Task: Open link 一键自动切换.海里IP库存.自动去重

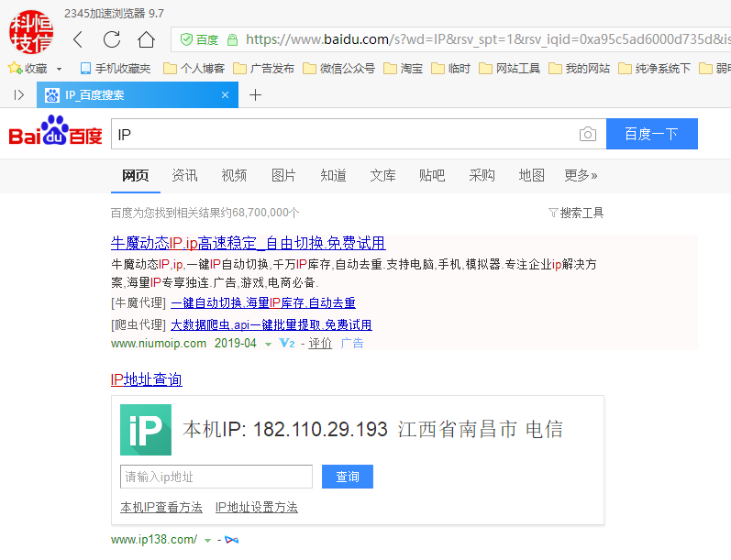Action: click(263, 303)
